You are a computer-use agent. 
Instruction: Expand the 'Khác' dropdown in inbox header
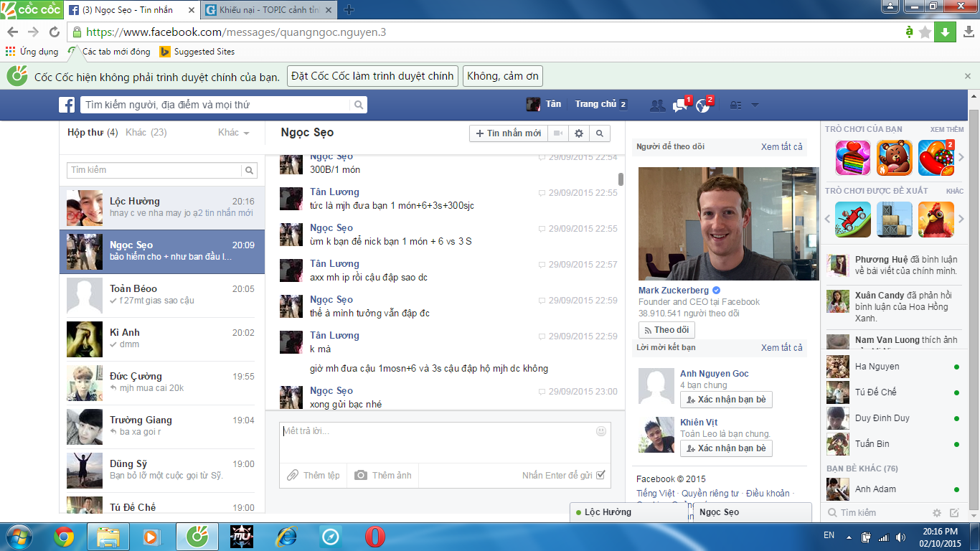click(234, 133)
